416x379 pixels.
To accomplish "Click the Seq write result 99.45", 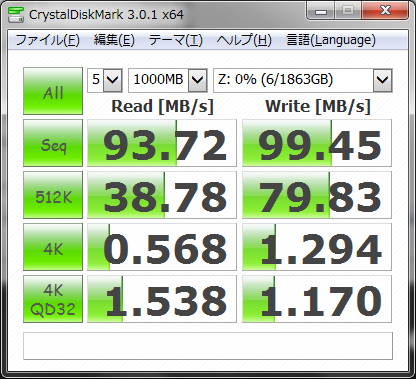I will (317, 143).
